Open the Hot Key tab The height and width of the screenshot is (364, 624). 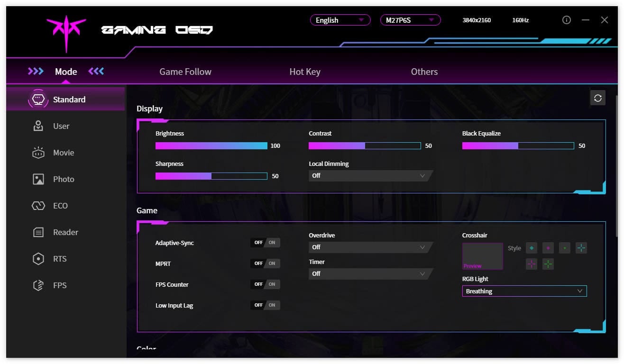305,72
